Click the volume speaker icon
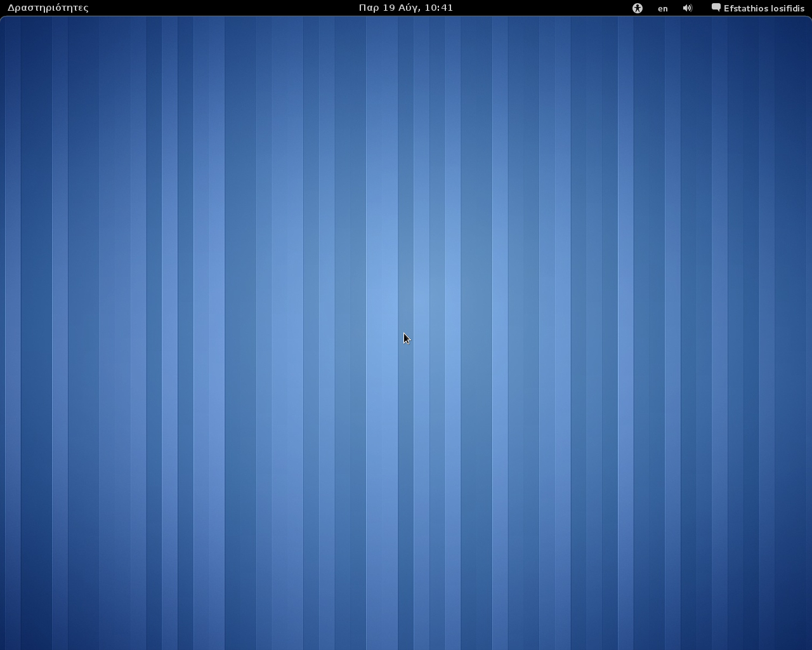This screenshot has height=650, width=812. 688,8
